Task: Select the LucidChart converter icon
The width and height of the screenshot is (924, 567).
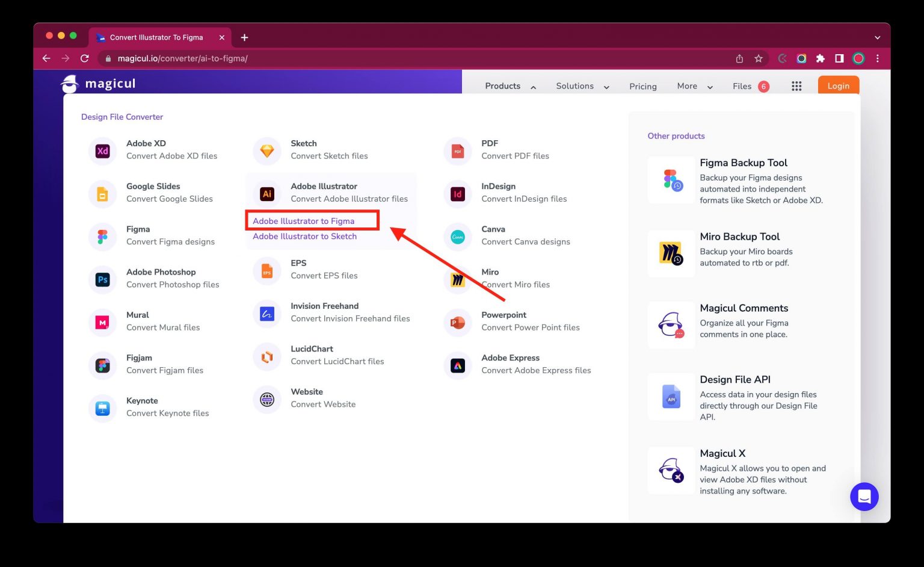Action: 266,356
